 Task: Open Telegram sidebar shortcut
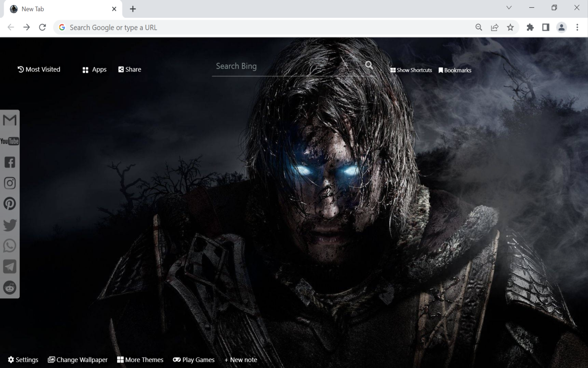(x=10, y=267)
